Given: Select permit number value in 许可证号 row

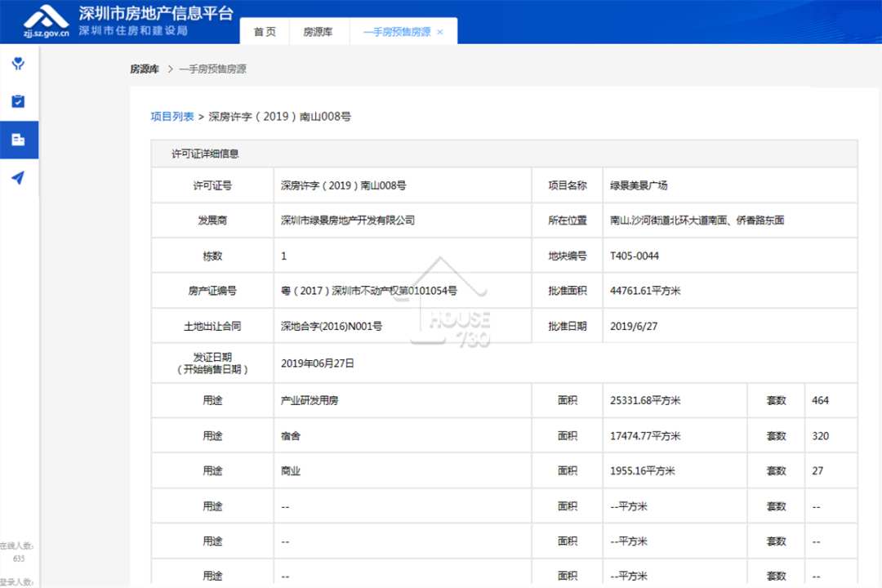Looking at the screenshot, I should pyautogui.click(x=343, y=185).
